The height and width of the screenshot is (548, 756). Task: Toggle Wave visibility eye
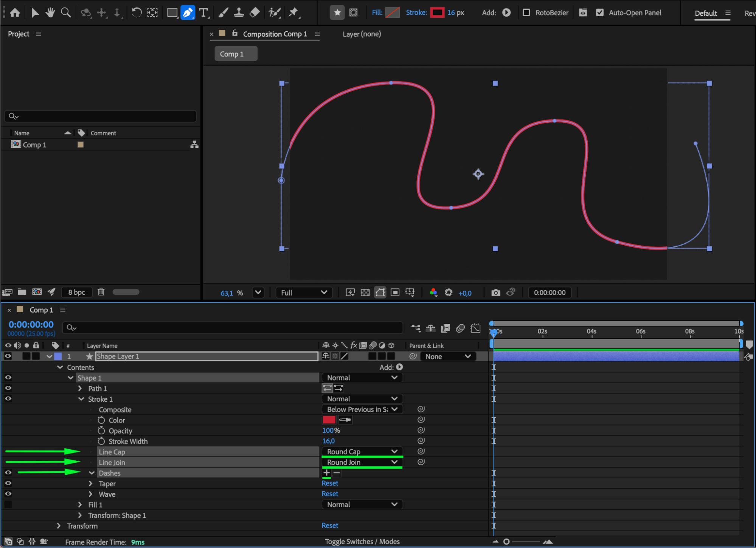tap(8, 494)
